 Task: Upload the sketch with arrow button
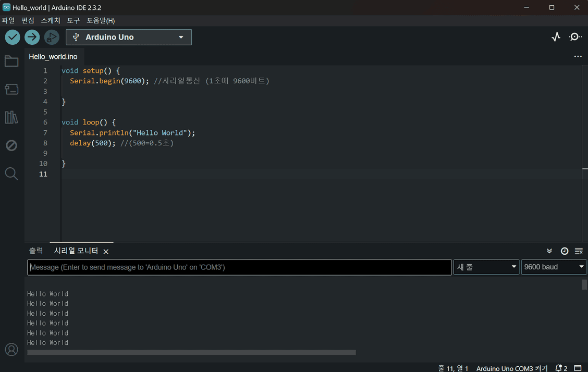[x=32, y=37]
